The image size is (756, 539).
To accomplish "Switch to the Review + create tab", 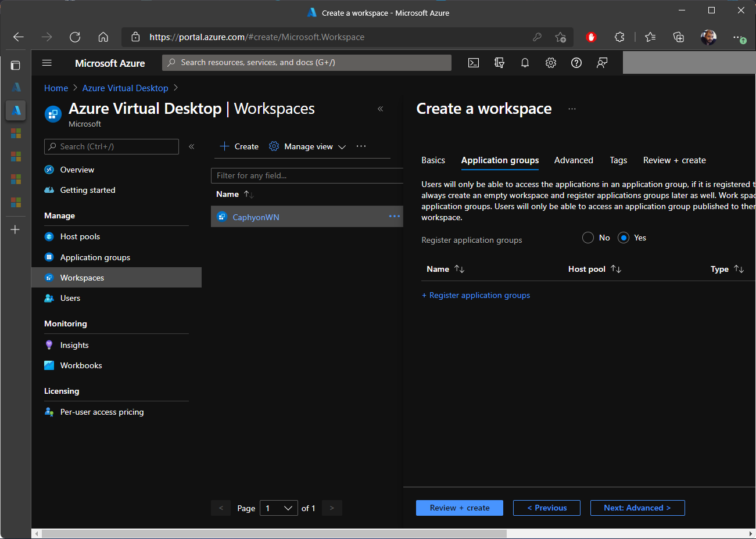I will pos(674,160).
